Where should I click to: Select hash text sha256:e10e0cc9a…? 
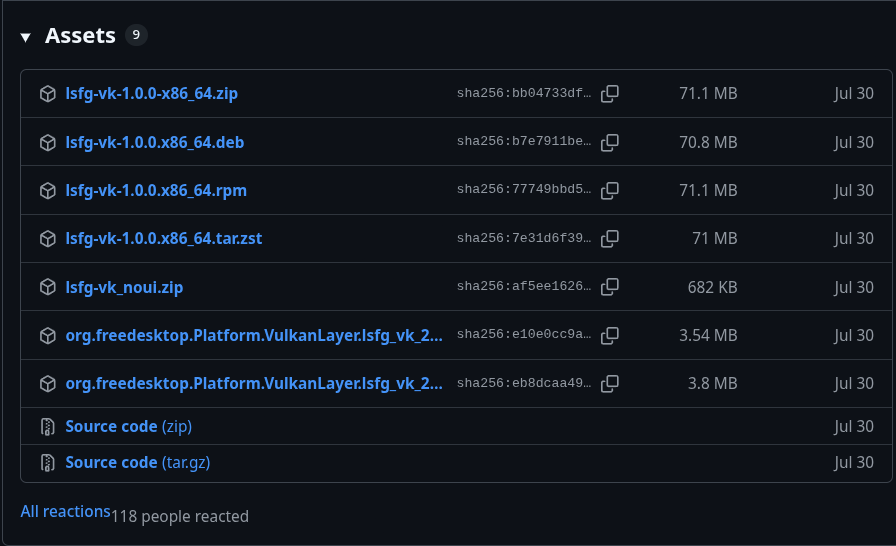524,334
